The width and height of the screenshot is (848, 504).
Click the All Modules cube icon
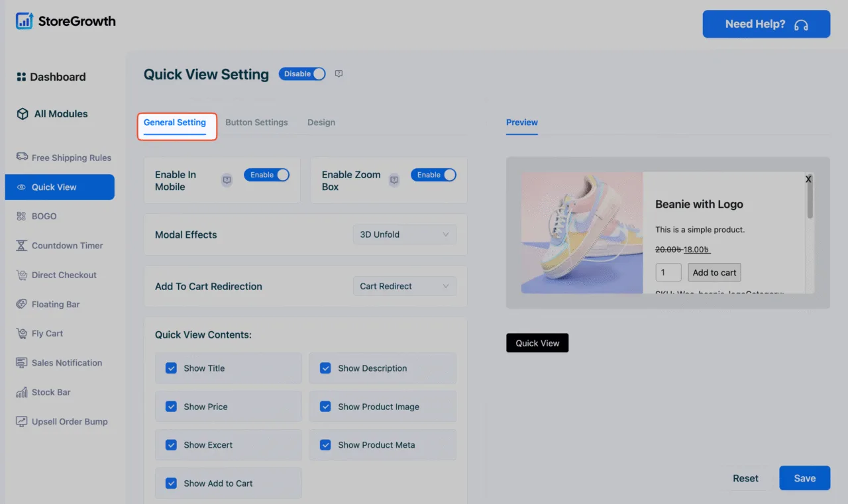(23, 114)
